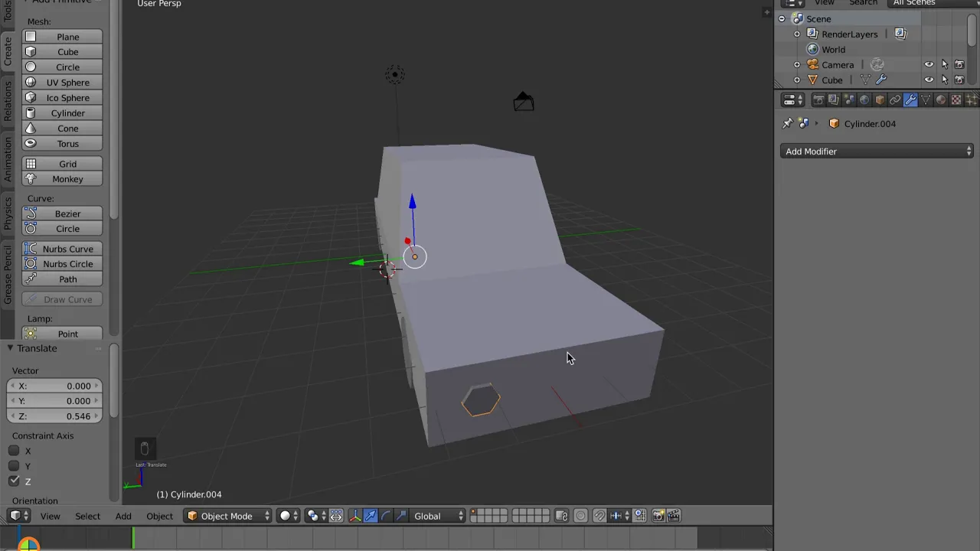Add a Plane mesh primitive
Viewport: 980px width, 551px height.
pyautogui.click(x=62, y=37)
